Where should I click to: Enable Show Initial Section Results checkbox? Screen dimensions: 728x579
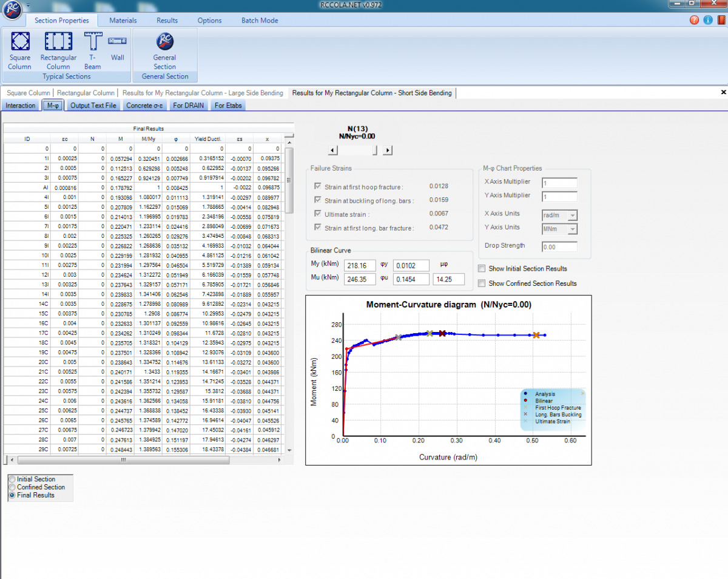coord(482,268)
